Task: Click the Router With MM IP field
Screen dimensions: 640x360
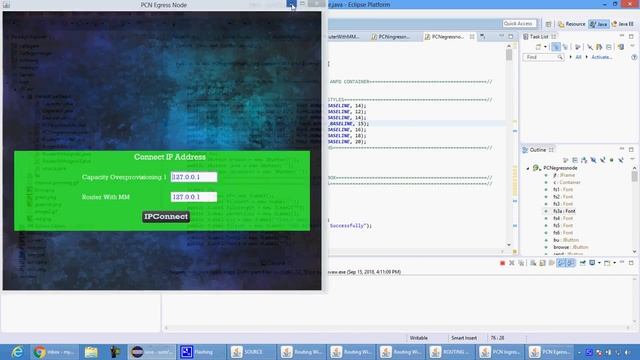Action: point(194,197)
